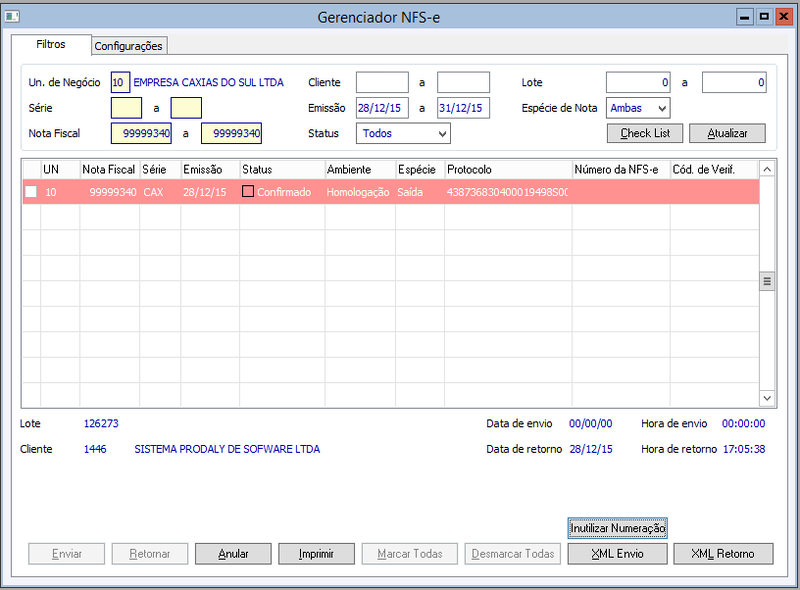Focus the Emissão start date field
Image resolution: width=800 pixels, height=590 pixels.
382,108
